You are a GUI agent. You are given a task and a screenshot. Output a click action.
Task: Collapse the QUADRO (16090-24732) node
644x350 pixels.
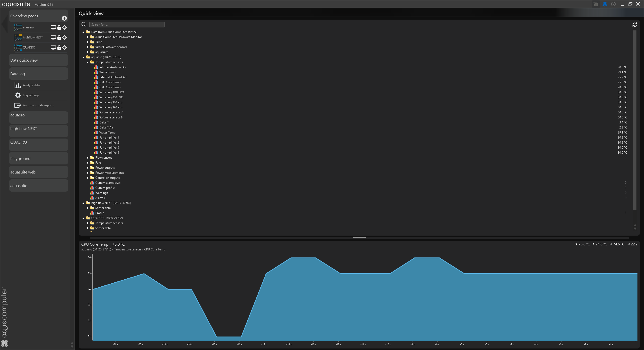tap(84, 218)
